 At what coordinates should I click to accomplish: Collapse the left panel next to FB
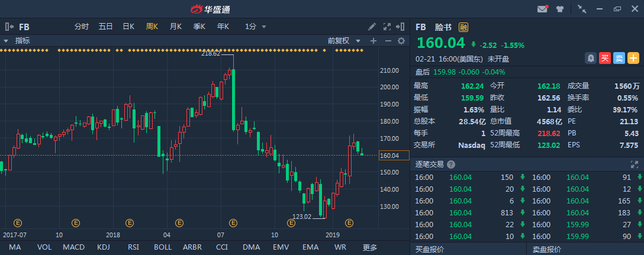9,27
